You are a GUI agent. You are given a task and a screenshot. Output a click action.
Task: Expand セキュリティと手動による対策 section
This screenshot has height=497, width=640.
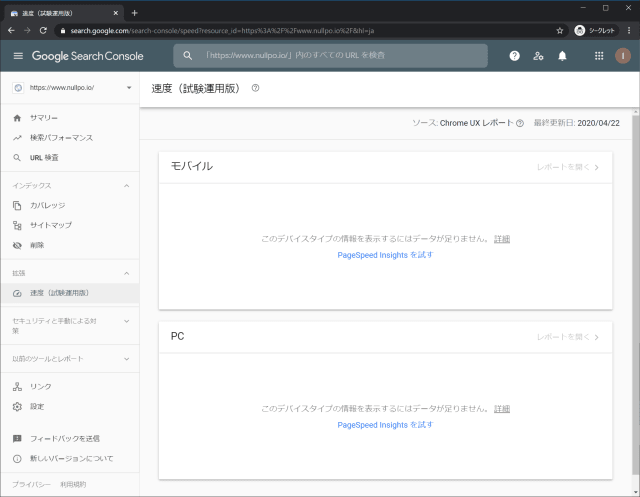(127, 321)
